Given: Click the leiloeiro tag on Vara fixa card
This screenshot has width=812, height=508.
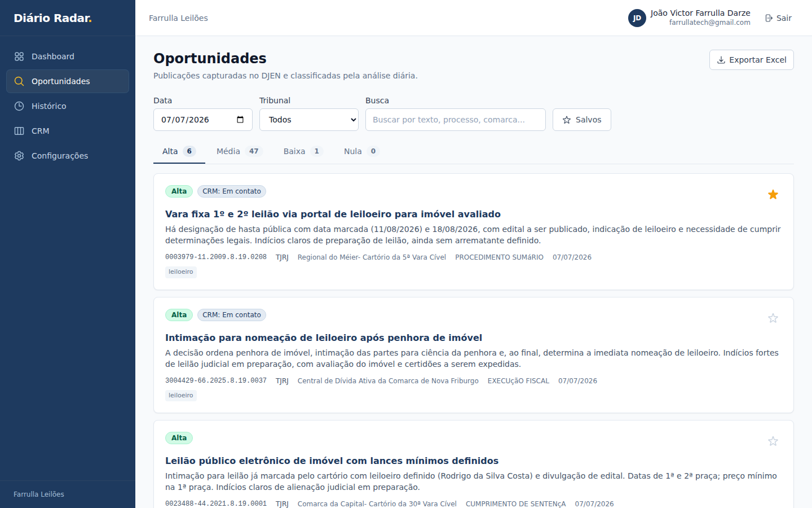Looking at the screenshot, I should pyautogui.click(x=181, y=272).
